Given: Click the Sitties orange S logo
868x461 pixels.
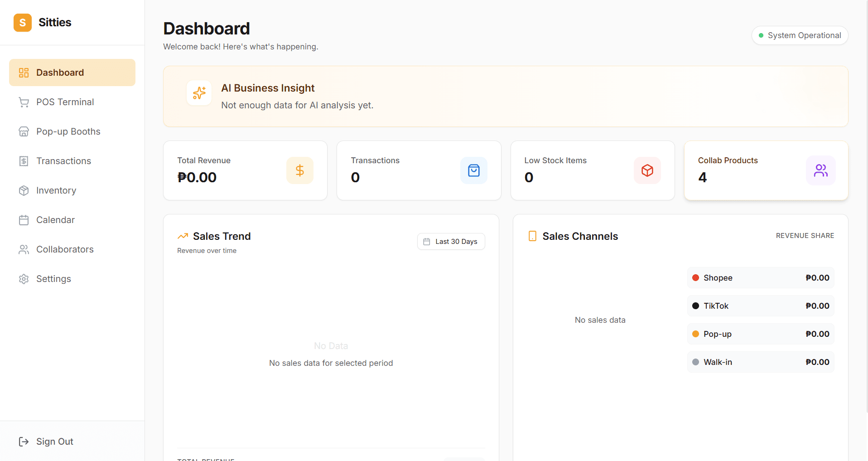Looking at the screenshot, I should tap(23, 23).
